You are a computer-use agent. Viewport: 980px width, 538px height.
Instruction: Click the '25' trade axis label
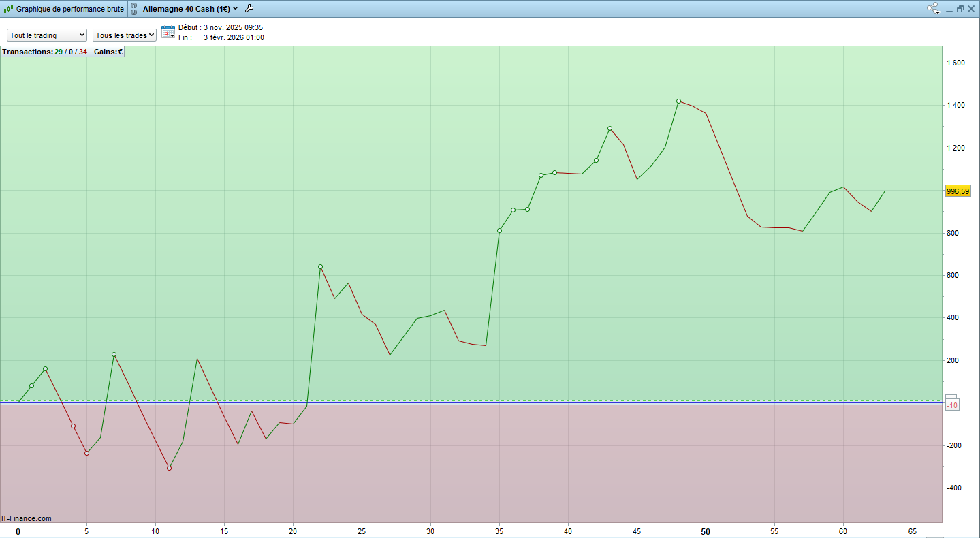coord(362,531)
